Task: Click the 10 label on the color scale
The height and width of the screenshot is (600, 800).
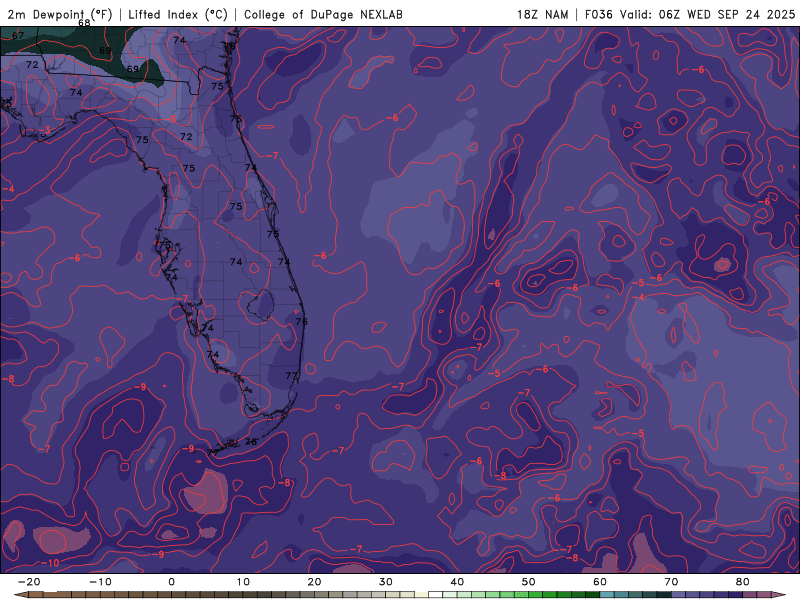Action: click(x=243, y=582)
